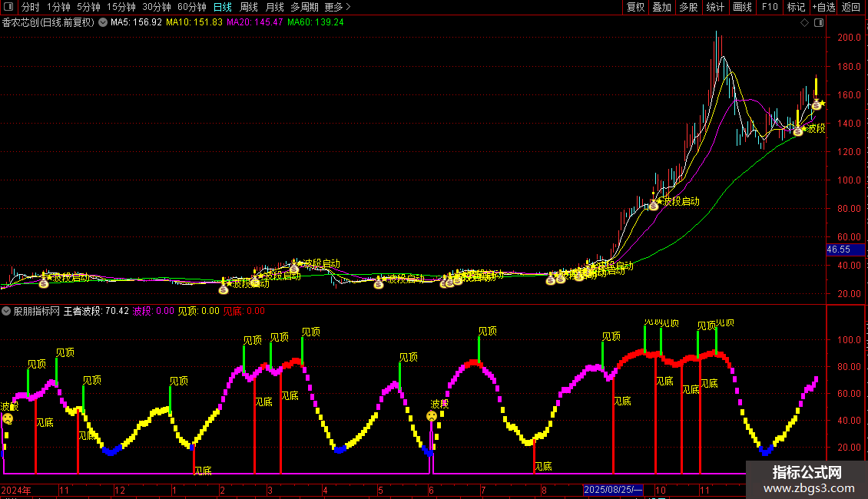Add stock via +自选 button
The image size is (868, 499).
823,7
